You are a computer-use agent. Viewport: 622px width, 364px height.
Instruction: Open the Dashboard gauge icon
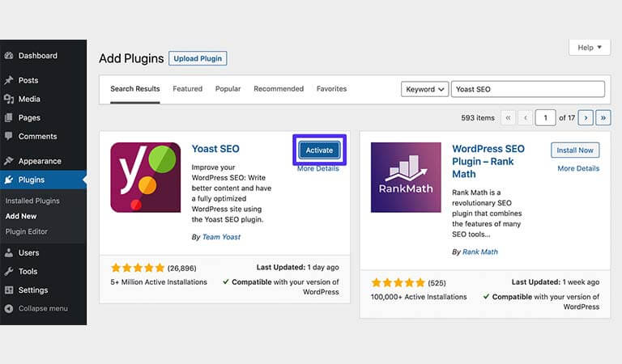[x=9, y=56]
